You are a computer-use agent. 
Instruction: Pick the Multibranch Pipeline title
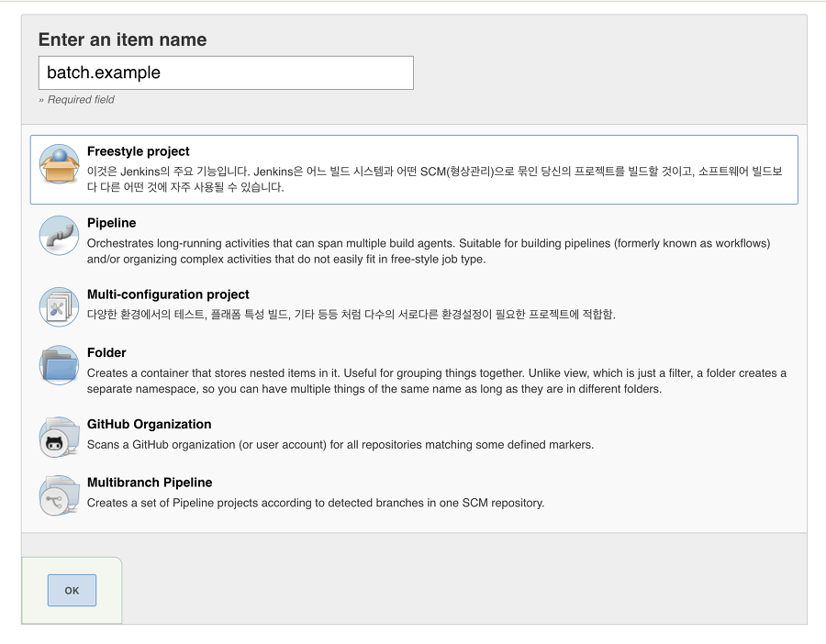click(150, 483)
